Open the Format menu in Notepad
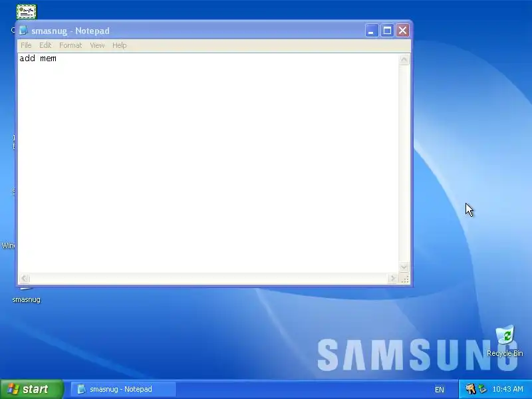Image resolution: width=532 pixels, height=399 pixels. (70, 45)
